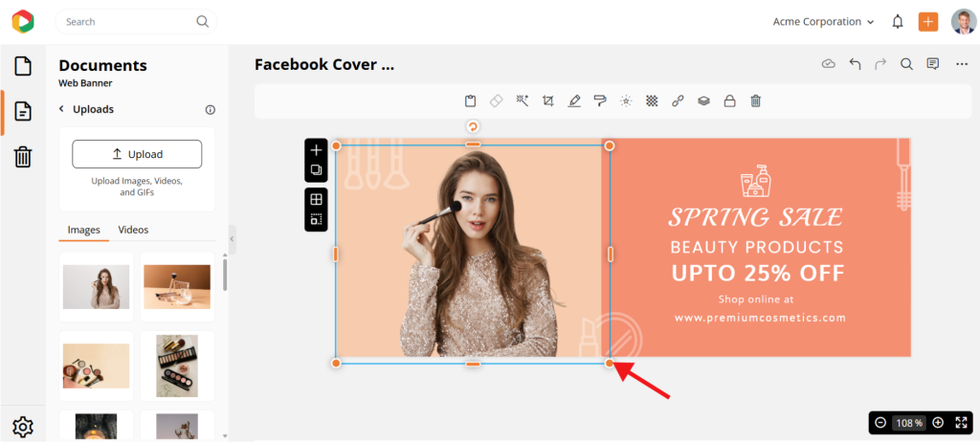
Task: Click the magic wand tool
Action: 523,100
